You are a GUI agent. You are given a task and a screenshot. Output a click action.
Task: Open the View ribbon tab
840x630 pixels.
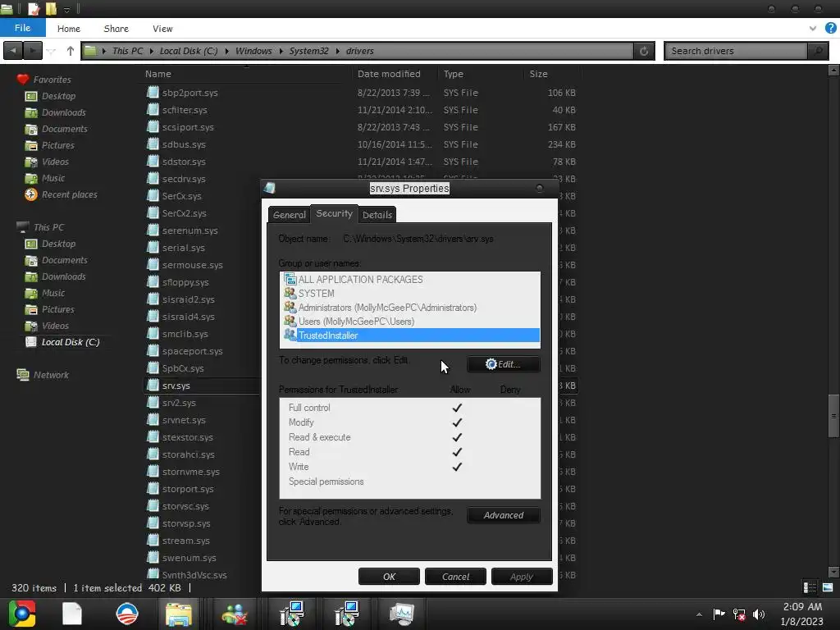click(x=162, y=29)
